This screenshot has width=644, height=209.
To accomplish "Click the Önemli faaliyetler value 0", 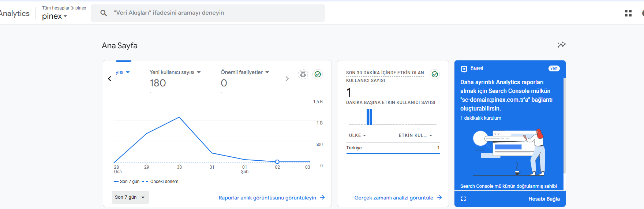I will coord(224,83).
